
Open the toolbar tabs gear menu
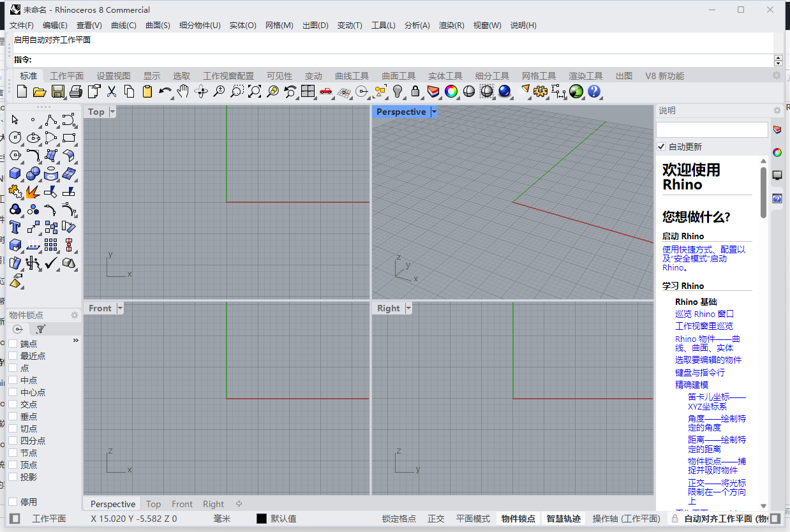click(777, 75)
